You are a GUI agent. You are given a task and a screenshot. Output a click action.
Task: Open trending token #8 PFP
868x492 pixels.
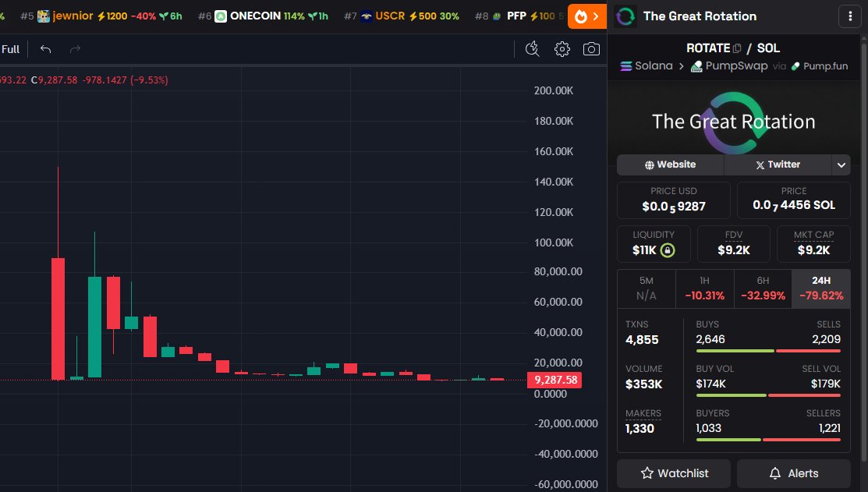pos(519,16)
